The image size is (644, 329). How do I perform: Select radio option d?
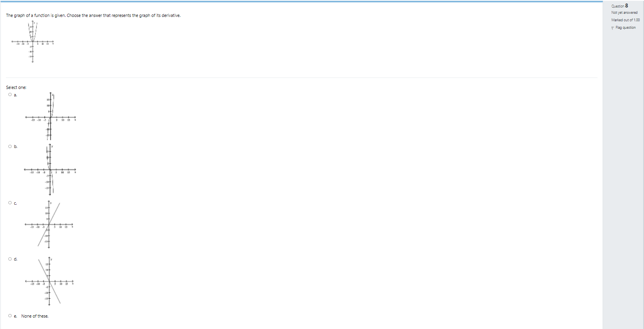coord(10,259)
